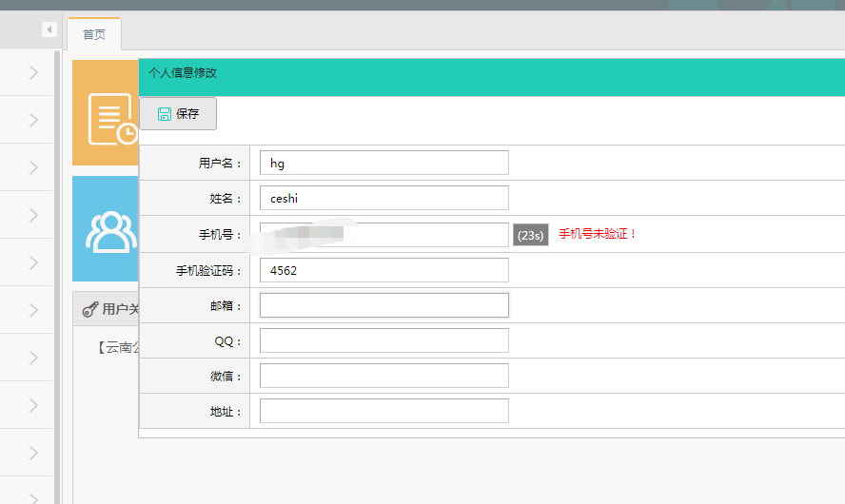
Task: Collapse the left sidebar with arrow icon
Action: (x=49, y=30)
